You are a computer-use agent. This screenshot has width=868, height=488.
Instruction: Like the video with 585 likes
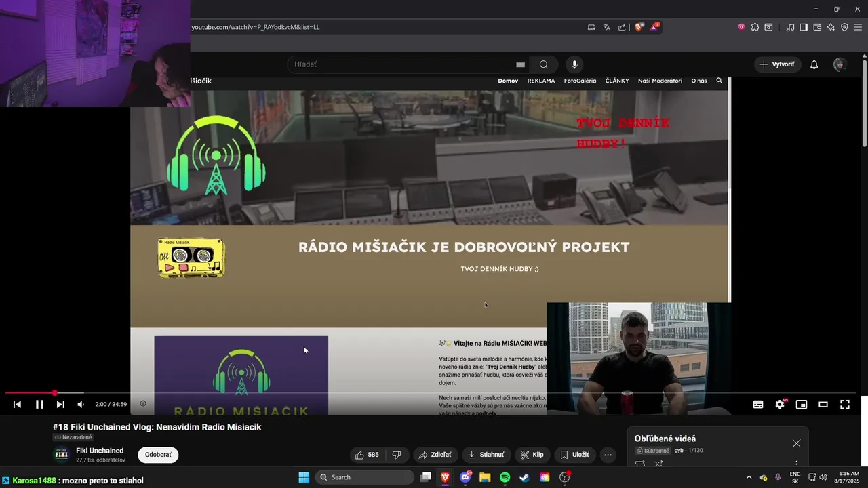click(x=367, y=455)
